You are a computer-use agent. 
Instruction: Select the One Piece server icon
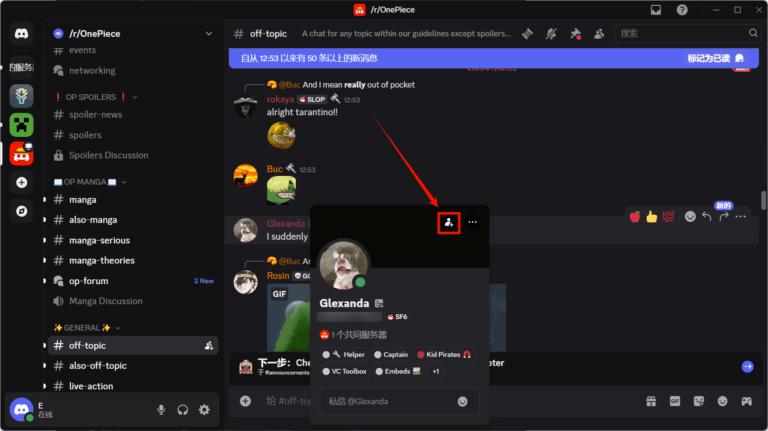(21, 154)
